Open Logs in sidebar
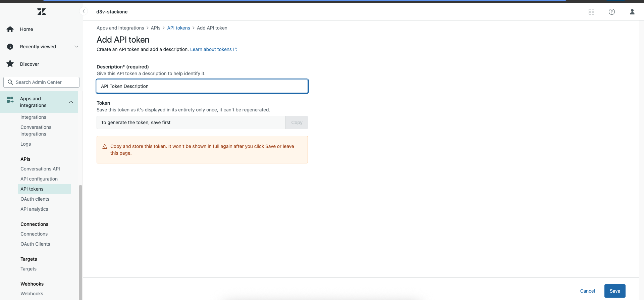The image size is (644, 300). [25, 144]
